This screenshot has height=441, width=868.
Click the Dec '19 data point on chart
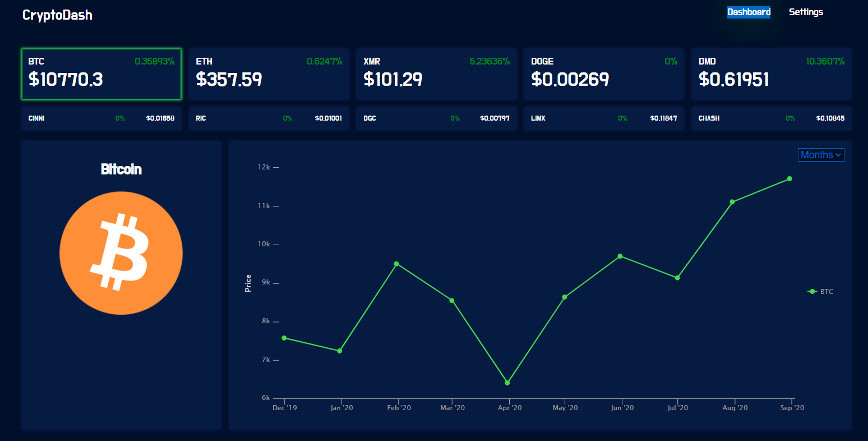coord(284,338)
